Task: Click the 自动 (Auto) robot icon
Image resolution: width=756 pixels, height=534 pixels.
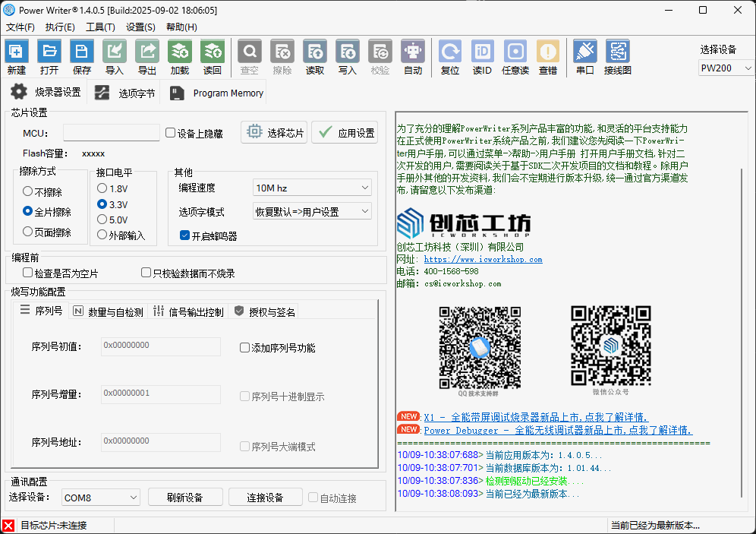Action: point(413,52)
